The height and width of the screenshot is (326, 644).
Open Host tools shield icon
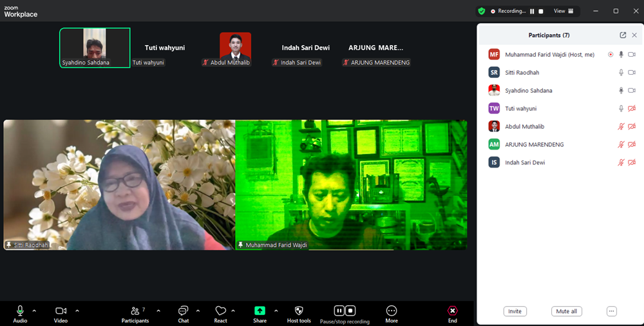299,311
